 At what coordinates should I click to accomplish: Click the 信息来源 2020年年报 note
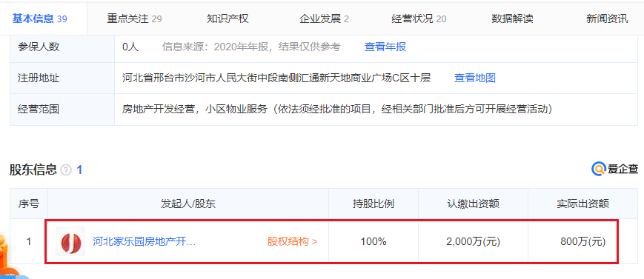[x=251, y=47]
